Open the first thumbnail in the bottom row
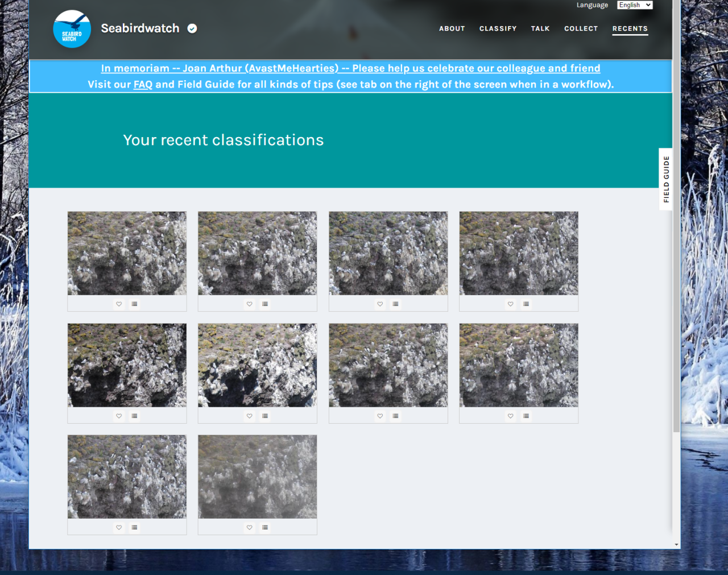This screenshot has width=728, height=575. pos(127,477)
